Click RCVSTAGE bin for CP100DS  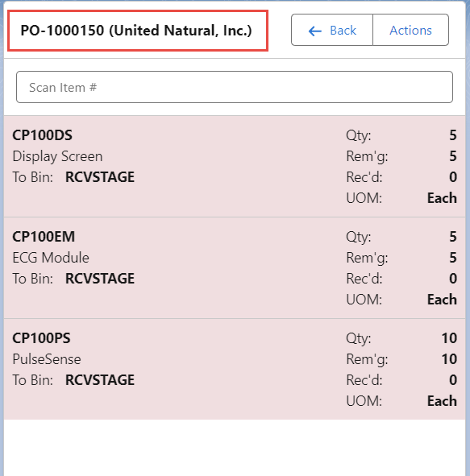point(100,177)
